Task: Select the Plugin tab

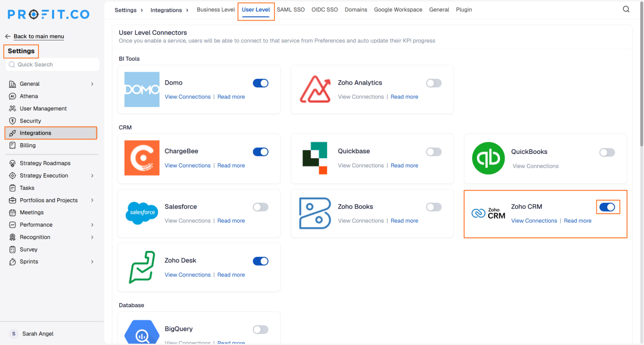Action: click(x=464, y=10)
